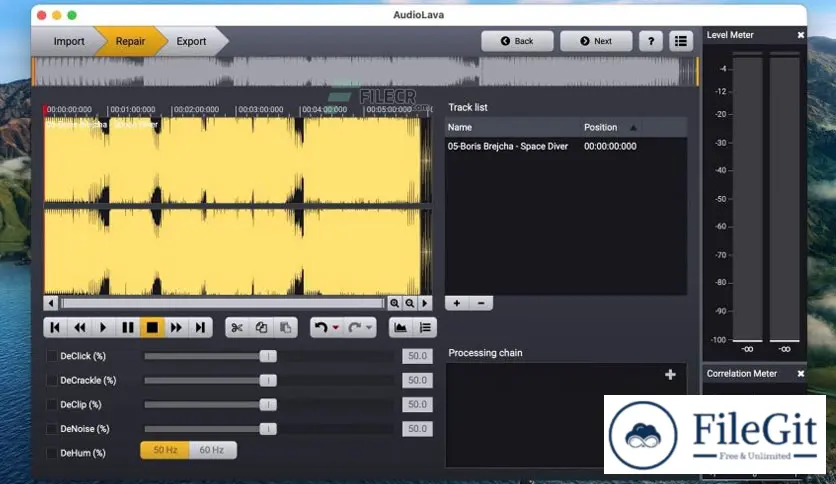This screenshot has height=484, width=836.
Task: Click the Next button
Action: tap(596, 41)
